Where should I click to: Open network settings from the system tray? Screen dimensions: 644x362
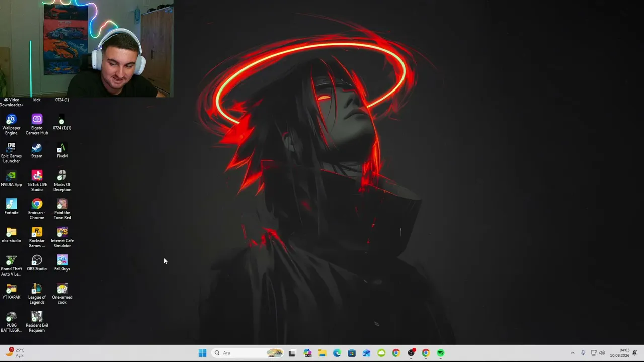594,353
